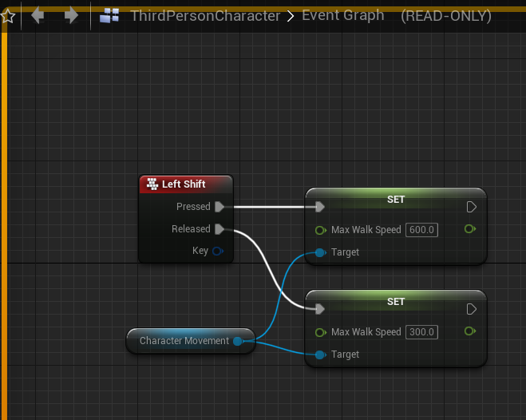Select the Character Movement variable node
Viewport: 526px width, 420px height.
[191, 341]
